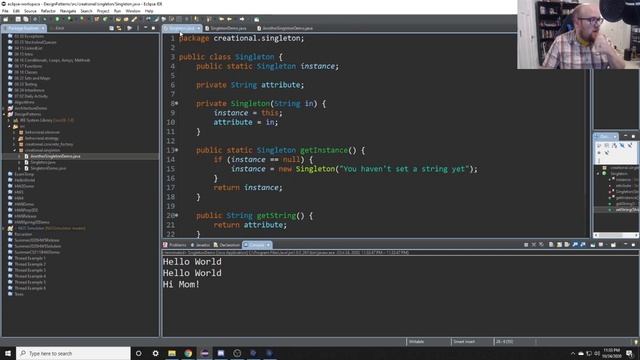The image size is (640, 360).
Task: Toggle show console when standard error changes
Action: coord(583,245)
